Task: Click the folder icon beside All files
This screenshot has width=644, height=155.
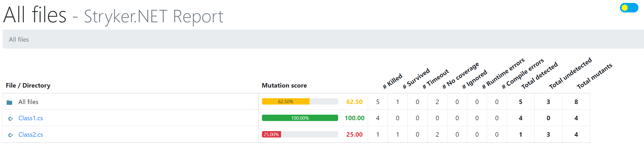Action: [x=10, y=102]
